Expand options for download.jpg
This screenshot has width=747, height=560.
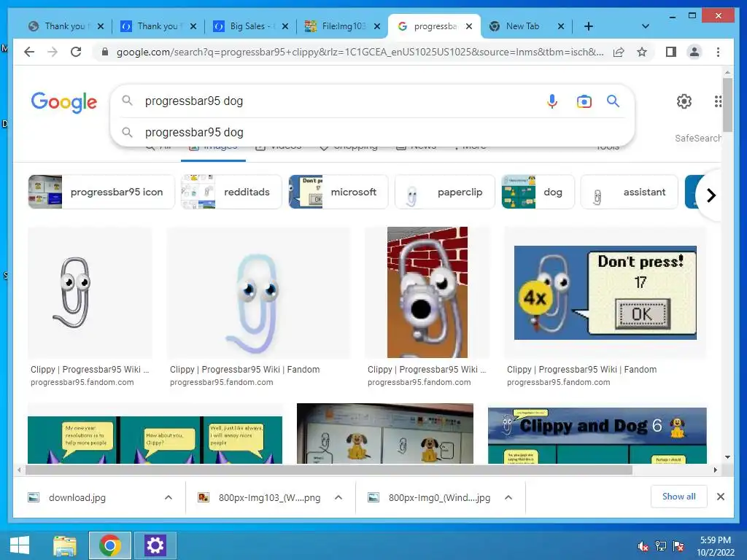click(169, 497)
